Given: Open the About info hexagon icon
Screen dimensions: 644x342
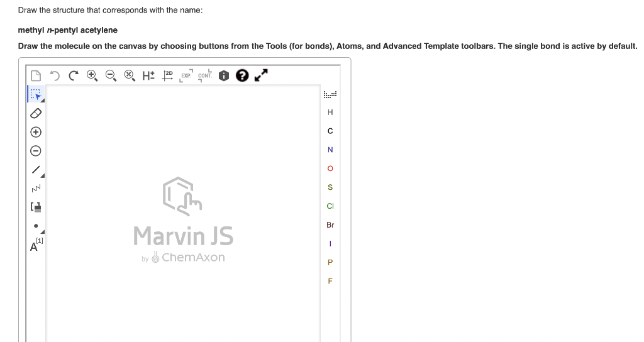Looking at the screenshot, I should [x=223, y=75].
